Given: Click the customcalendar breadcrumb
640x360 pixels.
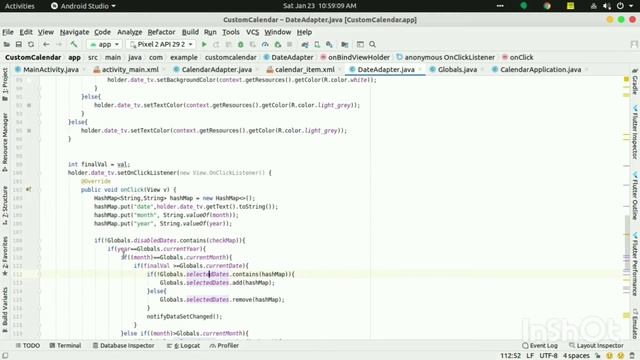Looking at the screenshot, I should [x=231, y=58].
